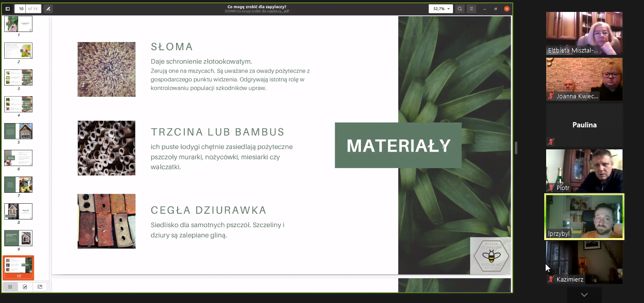Select lprzybyl's highlighted video tile
644x303 pixels.
pos(584,217)
